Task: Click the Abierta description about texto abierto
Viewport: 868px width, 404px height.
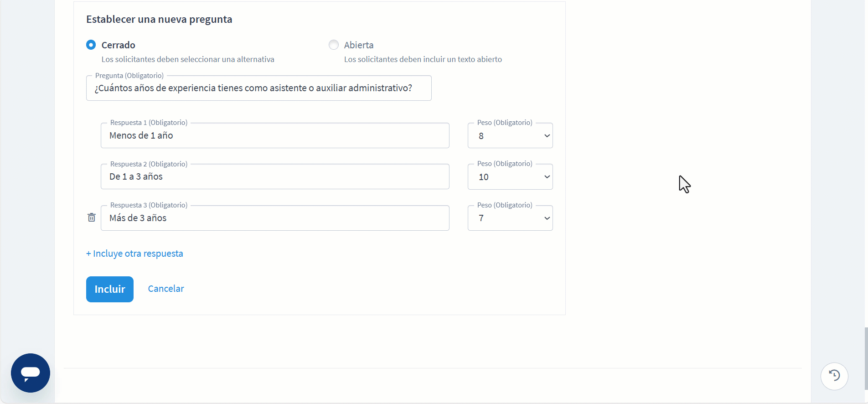Action: [423, 59]
